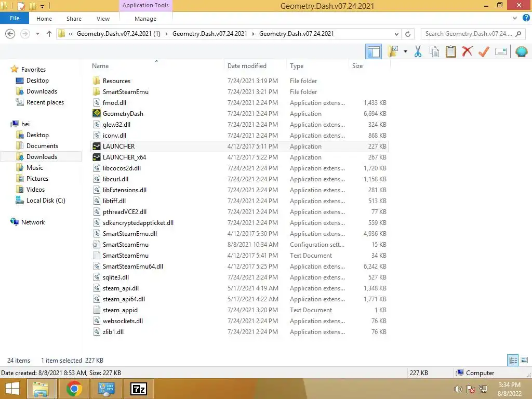Select Network in the navigation pane
532x399 pixels.
(x=33, y=222)
